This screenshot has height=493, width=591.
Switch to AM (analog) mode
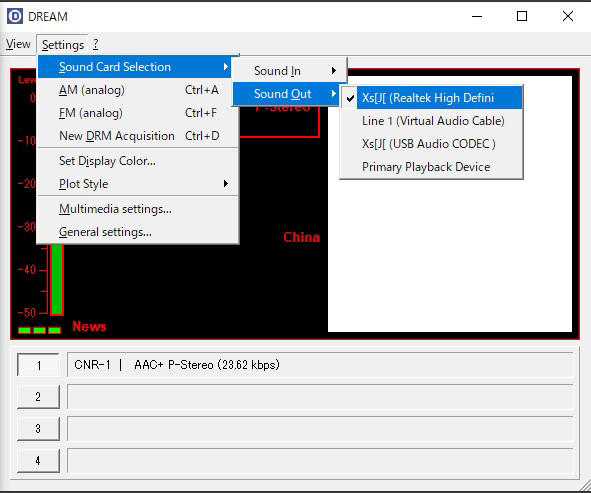click(138, 90)
